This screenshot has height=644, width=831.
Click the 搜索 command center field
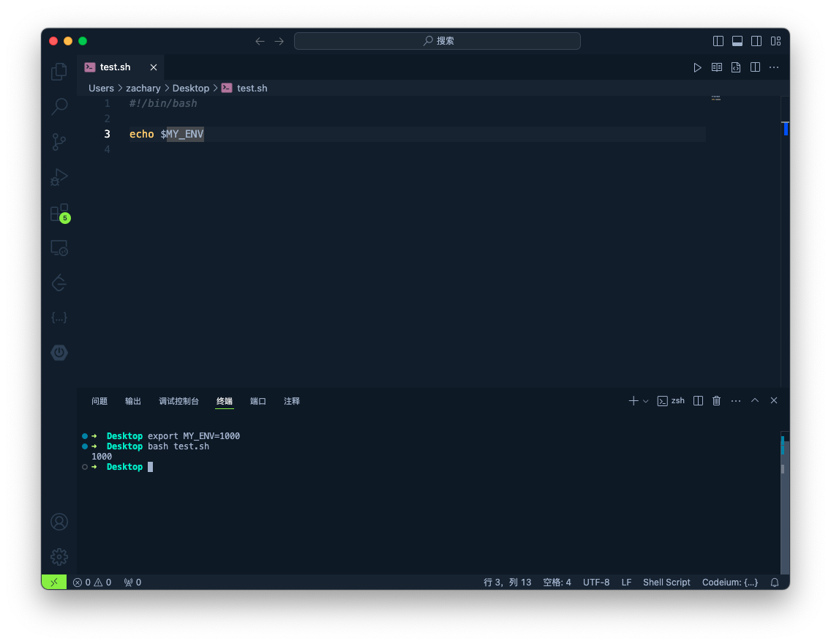click(437, 41)
